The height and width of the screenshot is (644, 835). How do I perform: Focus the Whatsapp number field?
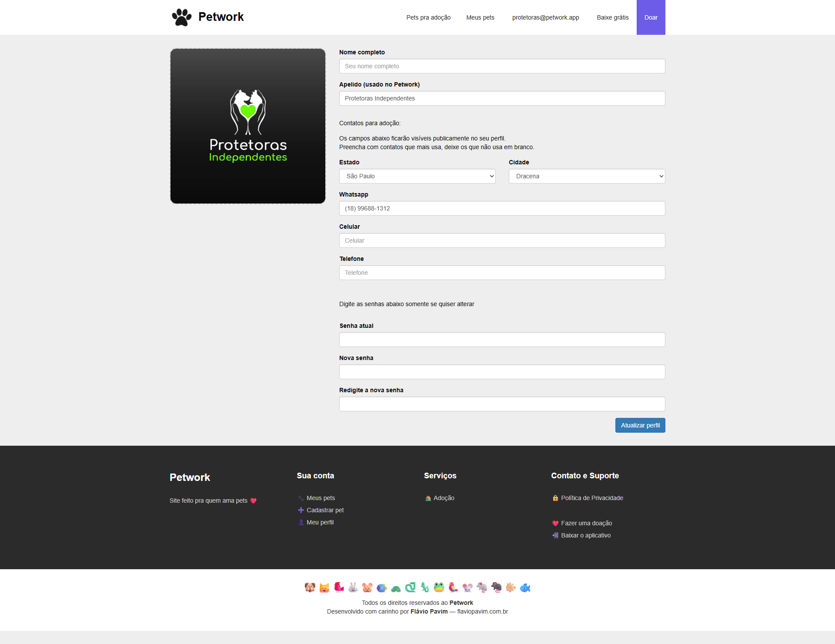pos(502,208)
